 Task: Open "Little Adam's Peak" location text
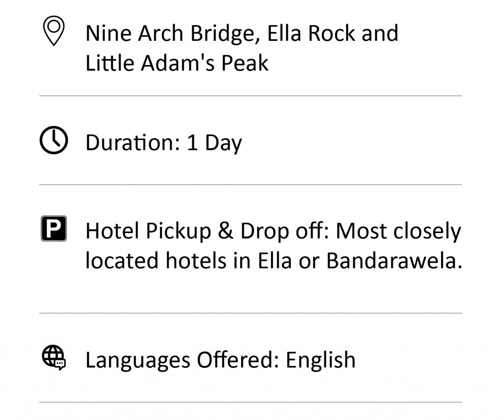coord(177,62)
